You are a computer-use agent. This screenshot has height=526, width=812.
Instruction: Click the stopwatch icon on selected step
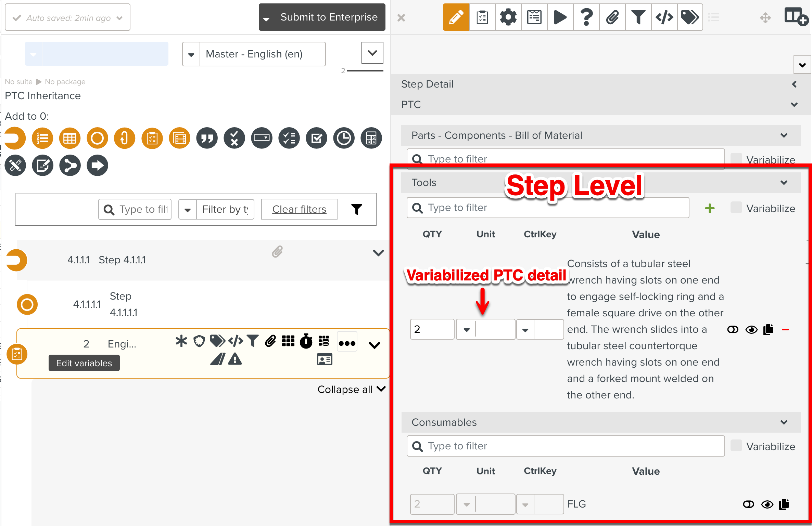coord(306,341)
